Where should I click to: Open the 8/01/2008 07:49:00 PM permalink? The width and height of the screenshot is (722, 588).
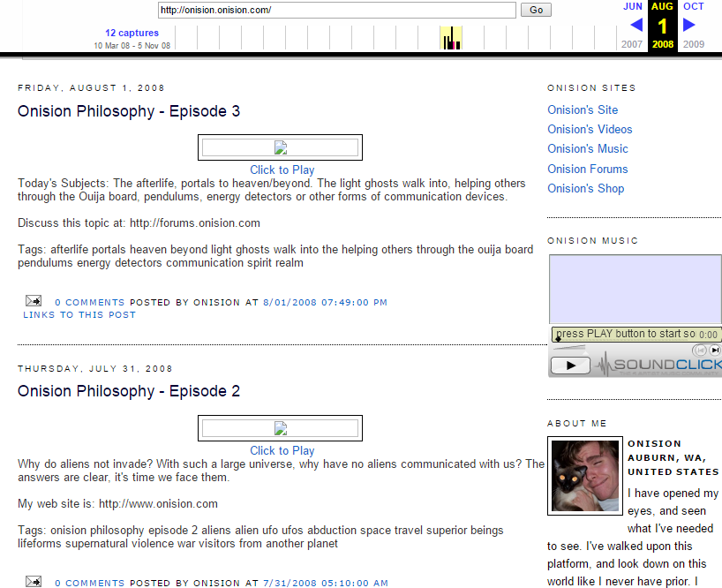coord(325,303)
